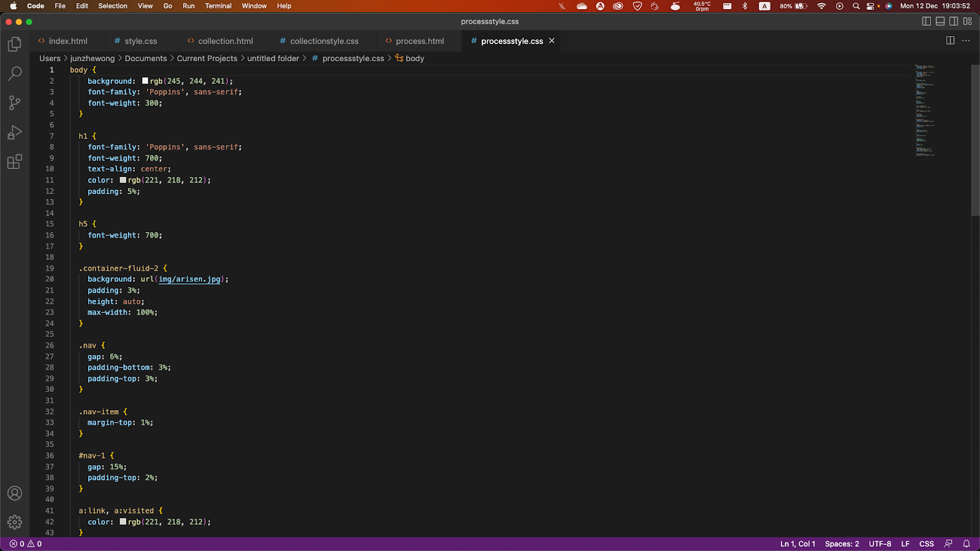Open the battery status menu
This screenshot has height=551, width=980.
[x=794, y=6]
